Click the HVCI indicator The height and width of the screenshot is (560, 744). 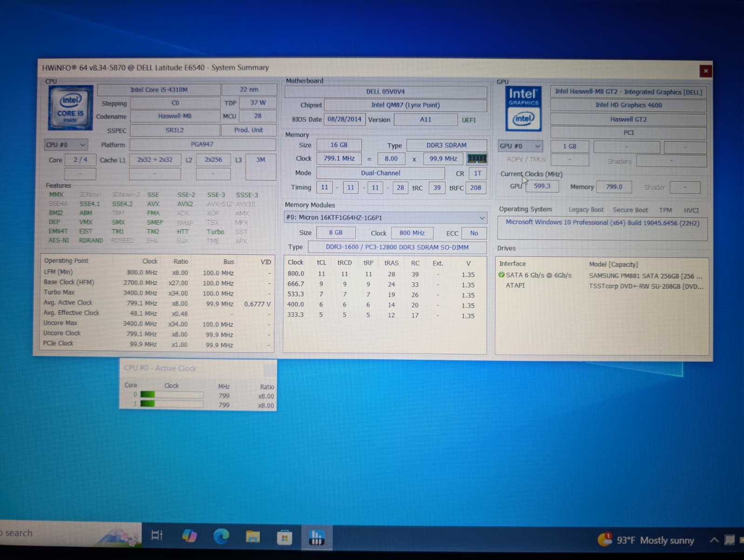(x=691, y=210)
